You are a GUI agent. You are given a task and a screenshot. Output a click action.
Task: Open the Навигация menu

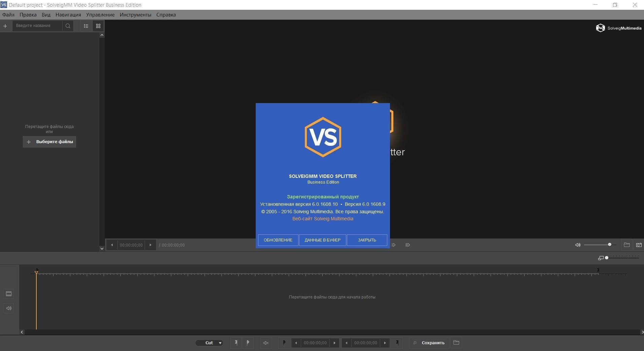(68, 15)
